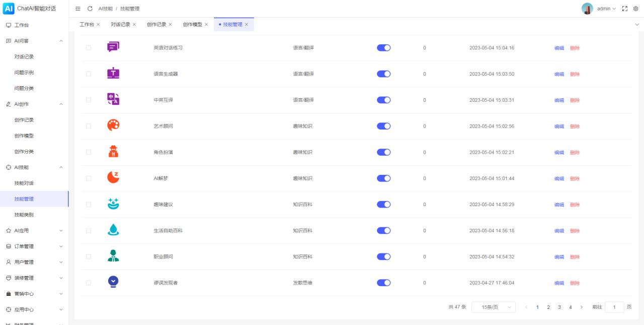This screenshot has width=644, height=325.
Task: Click the 艺术顾问 palette icon
Action: pos(113,125)
